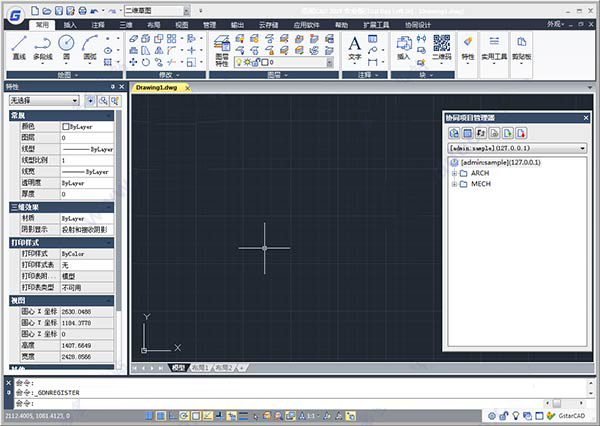Click the 二维码 QR code icon

tap(441, 46)
